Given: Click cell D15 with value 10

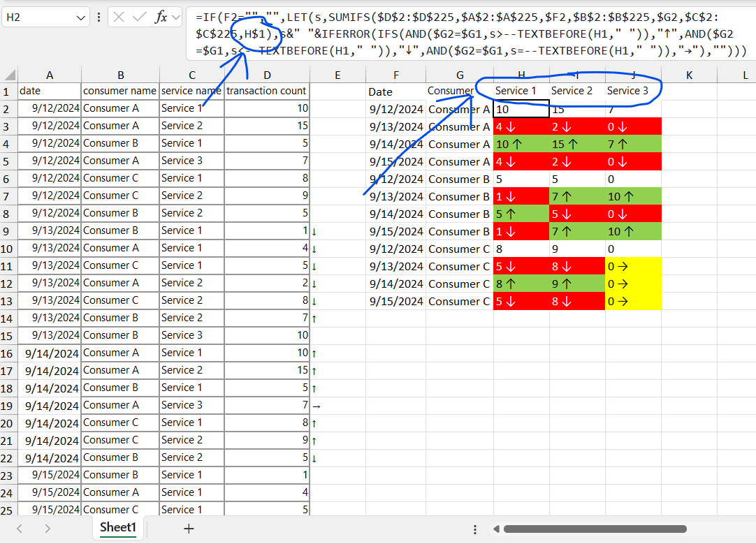Looking at the screenshot, I should tap(267, 335).
